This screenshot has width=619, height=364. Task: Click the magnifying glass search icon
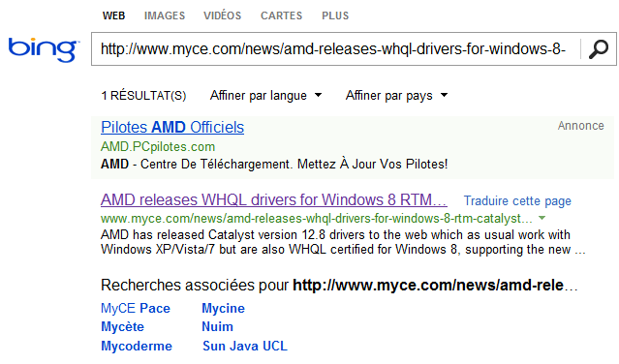[599, 49]
